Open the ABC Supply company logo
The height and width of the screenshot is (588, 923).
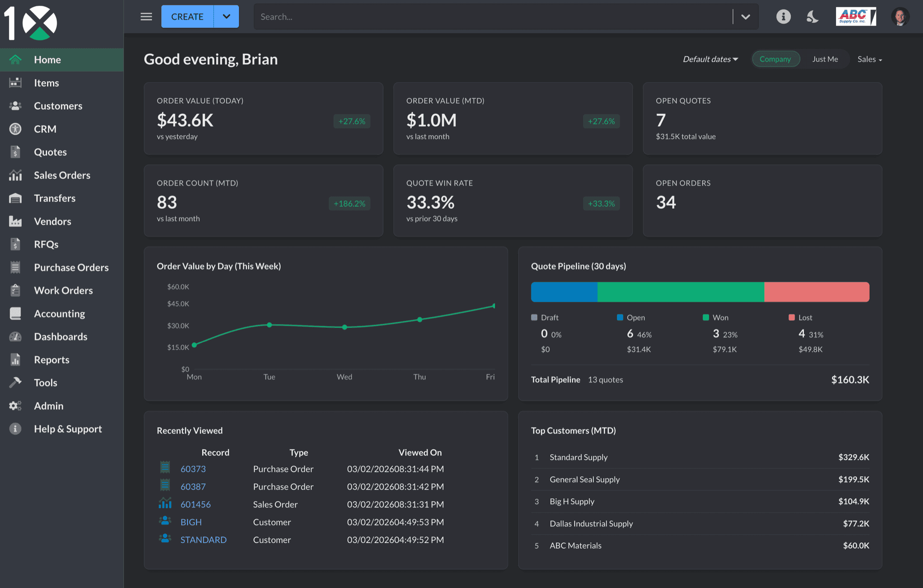[x=856, y=16]
